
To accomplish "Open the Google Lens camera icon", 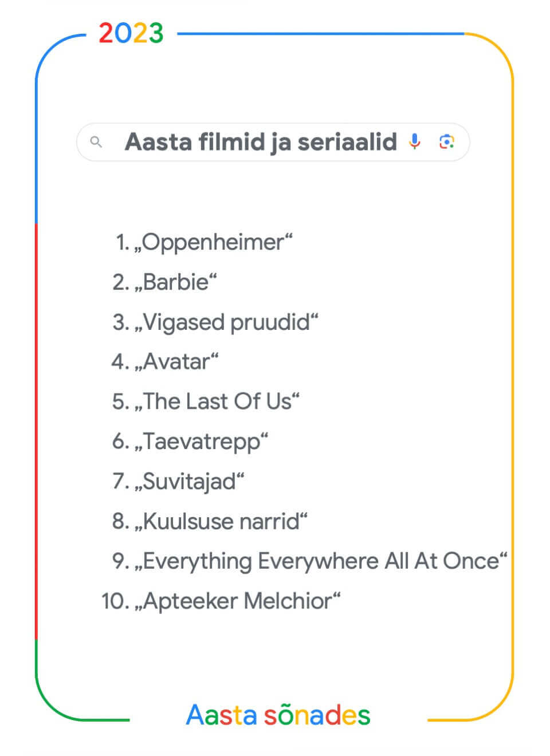I will [x=447, y=141].
